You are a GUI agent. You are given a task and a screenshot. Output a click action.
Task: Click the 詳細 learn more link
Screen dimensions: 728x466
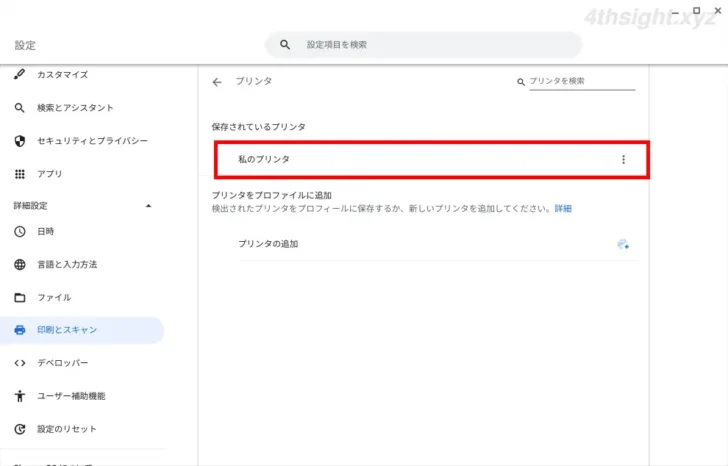(x=563, y=209)
